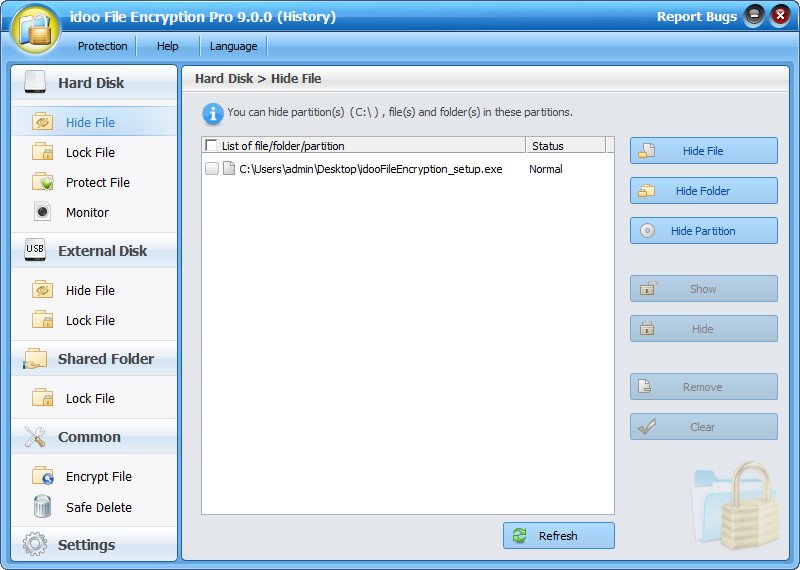Screen dimensions: 800x570
Task: Open the Protection menu
Action: [x=103, y=46]
